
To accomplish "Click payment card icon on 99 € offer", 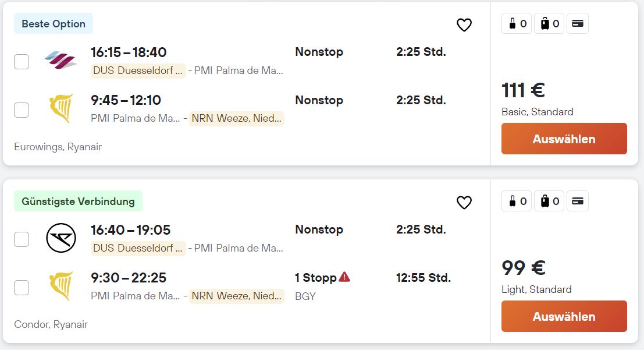I will click(578, 201).
